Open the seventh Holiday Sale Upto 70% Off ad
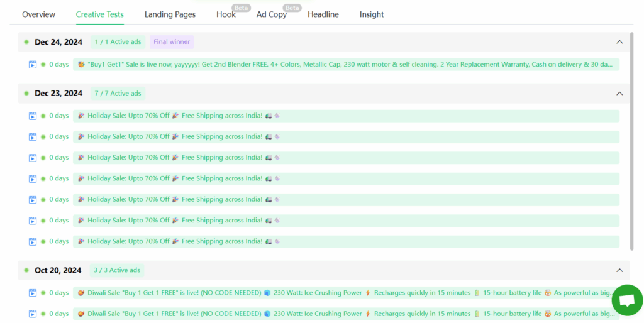 (347, 241)
